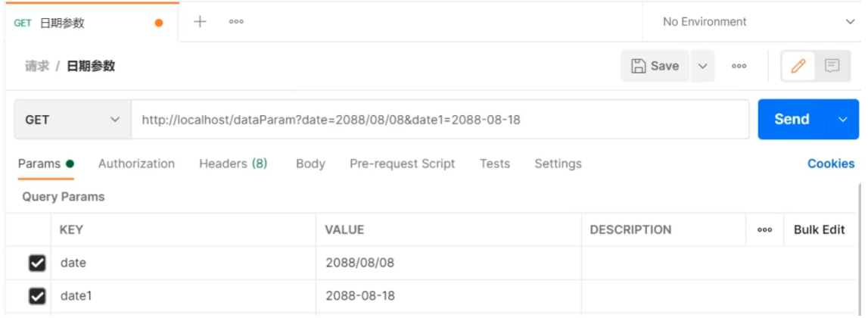This screenshot has height=318, width=868.
Task: Expand the No Environment dropdown
Action: click(x=758, y=22)
